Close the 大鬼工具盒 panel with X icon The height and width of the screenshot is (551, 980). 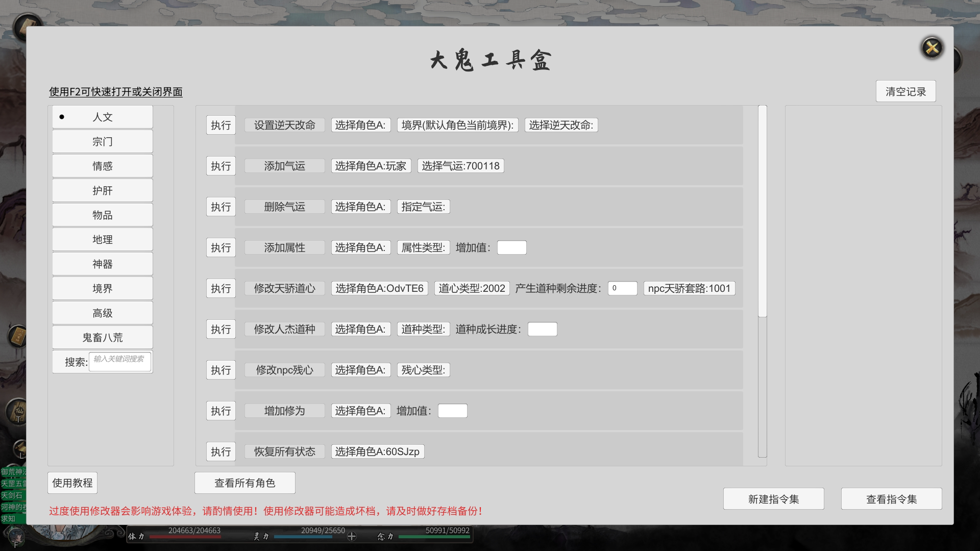(932, 48)
